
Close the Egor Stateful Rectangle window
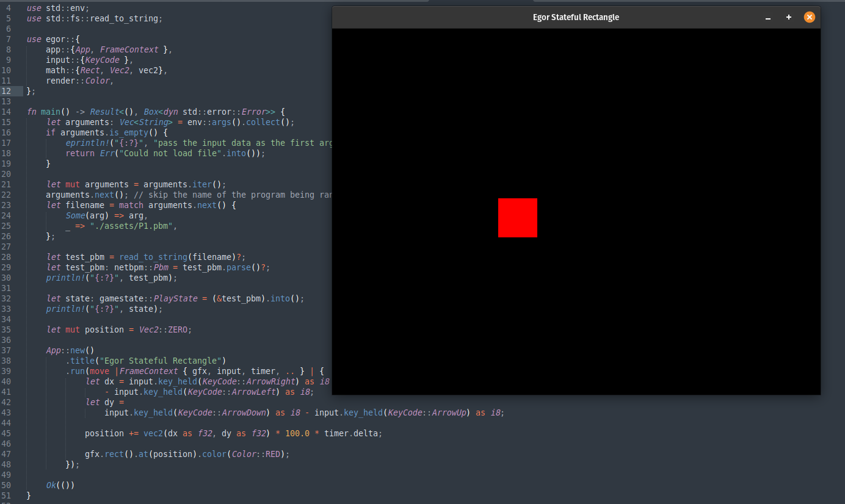[809, 17]
